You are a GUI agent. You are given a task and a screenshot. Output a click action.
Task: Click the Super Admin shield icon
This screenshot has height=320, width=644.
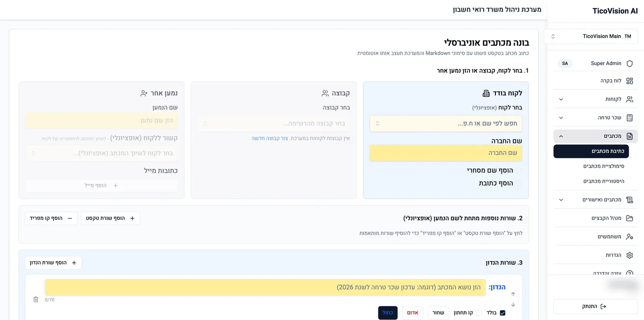(x=630, y=64)
